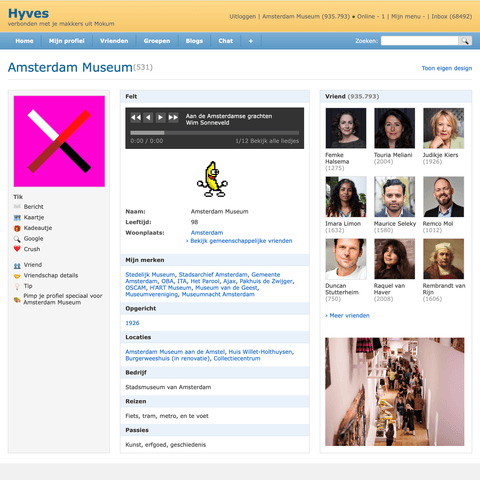Open Touria Meliani's friend photo
This screenshot has width=480, height=480.
(394, 128)
